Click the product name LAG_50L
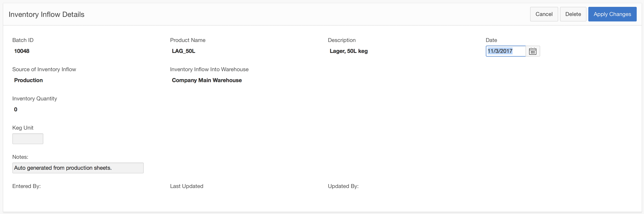The width and height of the screenshot is (644, 214). 183,51
